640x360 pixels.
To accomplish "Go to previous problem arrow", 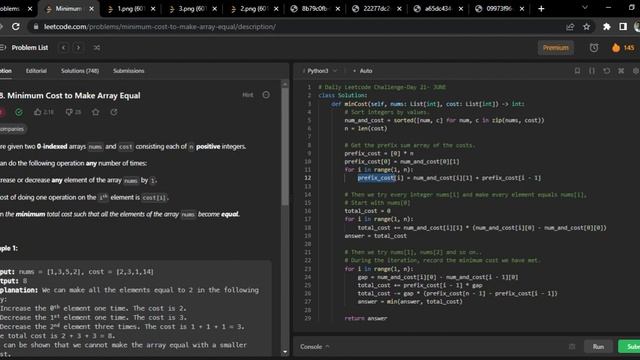I will coord(64,48).
